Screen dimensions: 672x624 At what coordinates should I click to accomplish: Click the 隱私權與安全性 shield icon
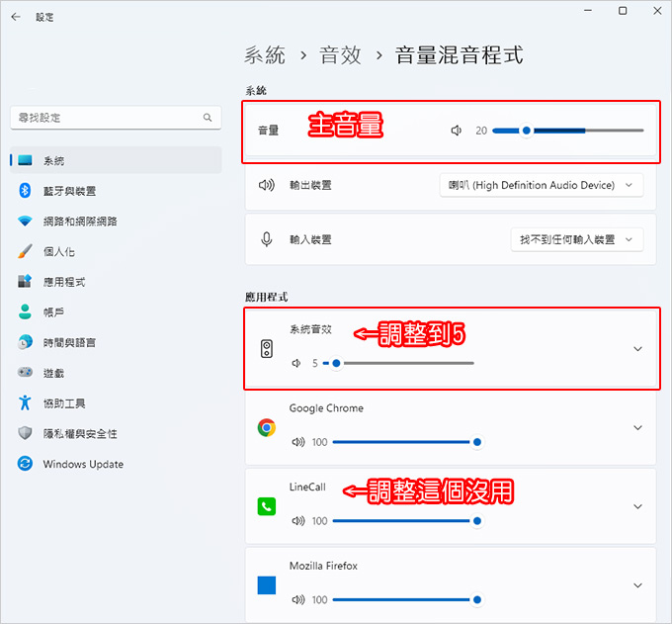(x=25, y=433)
